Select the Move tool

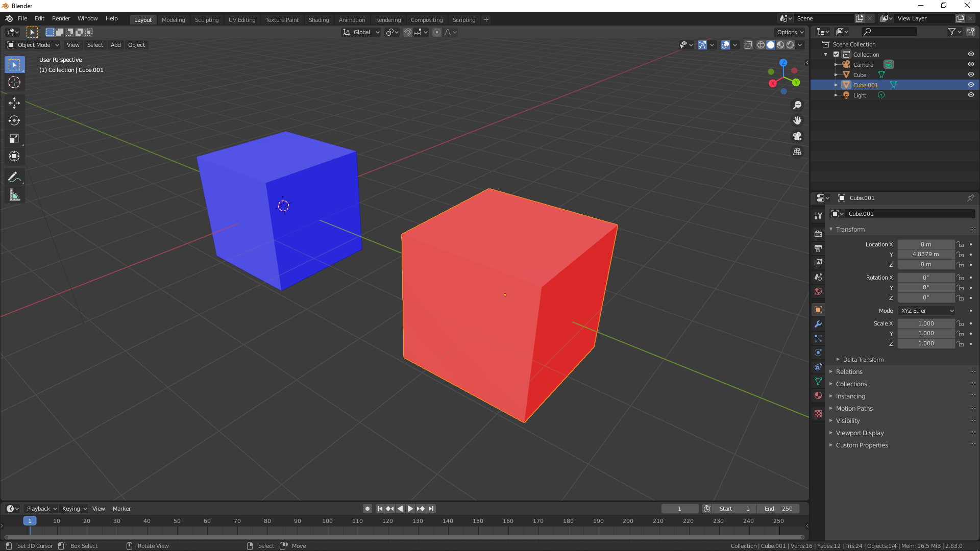14,103
